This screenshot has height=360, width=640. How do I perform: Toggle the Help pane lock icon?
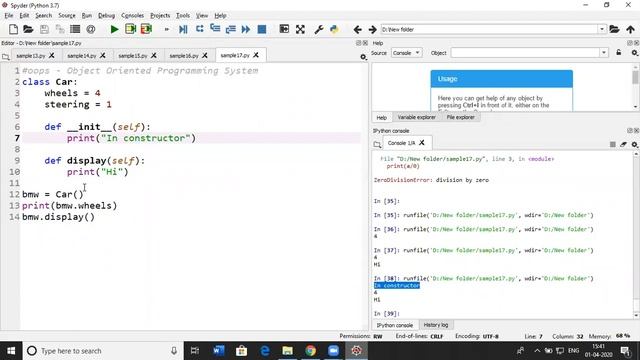click(x=619, y=53)
